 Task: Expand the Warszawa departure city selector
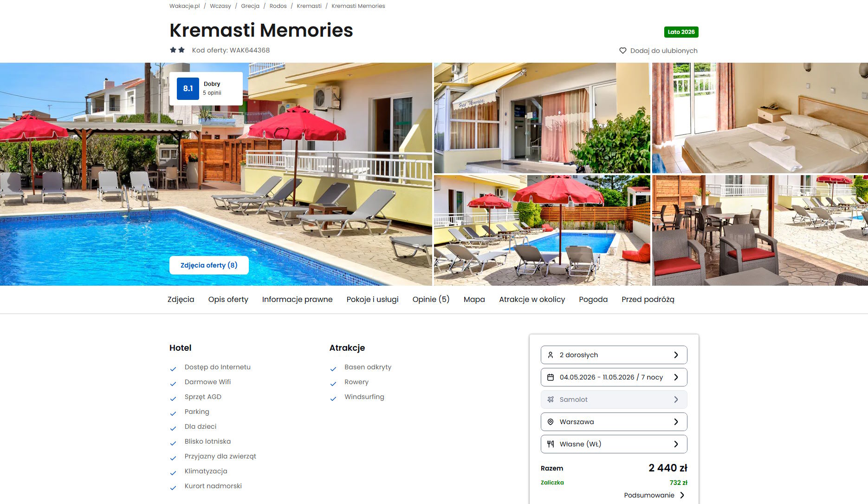[614, 422]
